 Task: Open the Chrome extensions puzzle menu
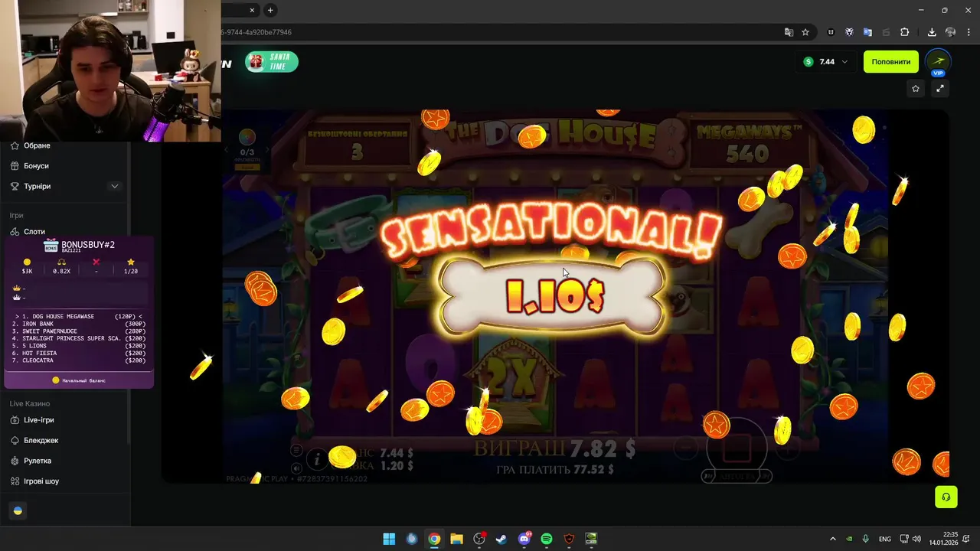click(905, 32)
